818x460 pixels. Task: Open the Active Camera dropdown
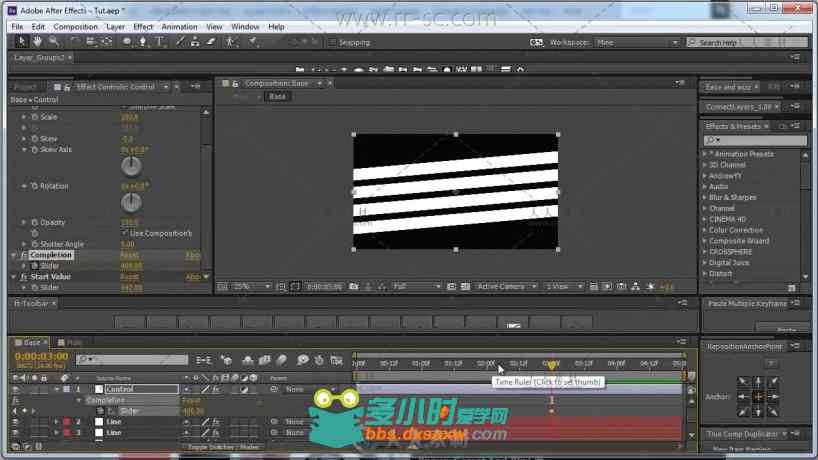tap(506, 286)
